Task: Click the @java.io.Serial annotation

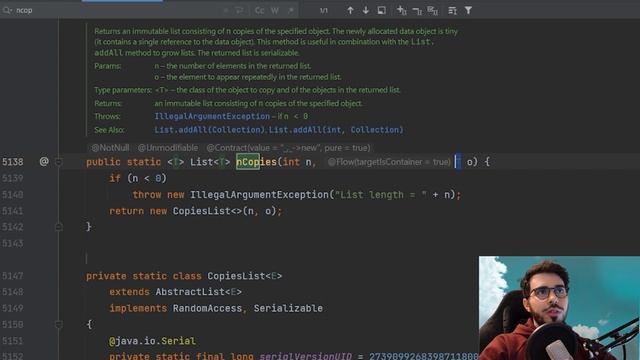Action: [152, 341]
